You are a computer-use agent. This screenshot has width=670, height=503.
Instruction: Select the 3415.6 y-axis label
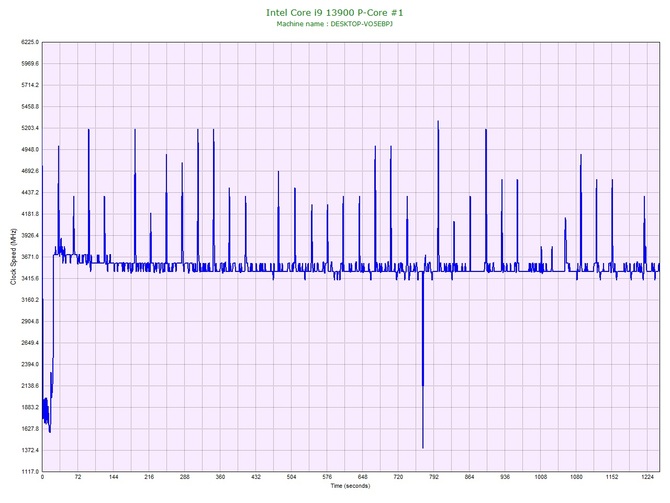point(30,279)
